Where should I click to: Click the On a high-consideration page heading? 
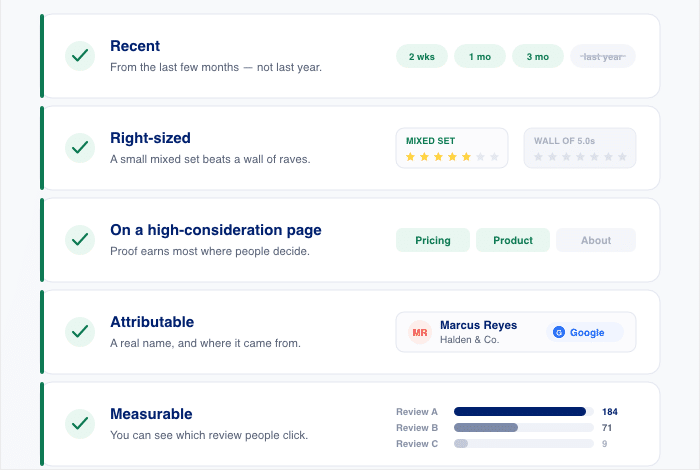pos(216,230)
